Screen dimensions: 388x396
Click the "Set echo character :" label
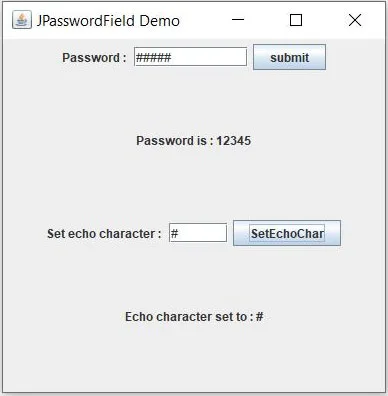104,234
